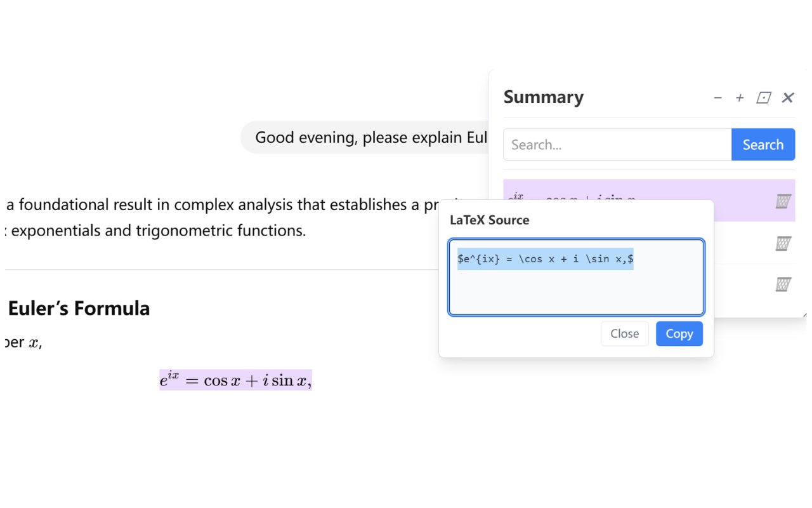
Task: Click the highlighted Euler equation in the page
Action: (235, 380)
